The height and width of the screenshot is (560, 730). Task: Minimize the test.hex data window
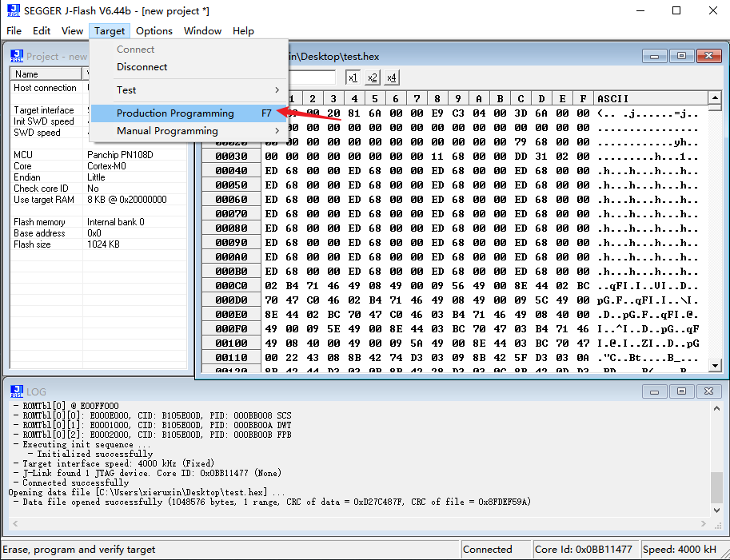coord(654,56)
